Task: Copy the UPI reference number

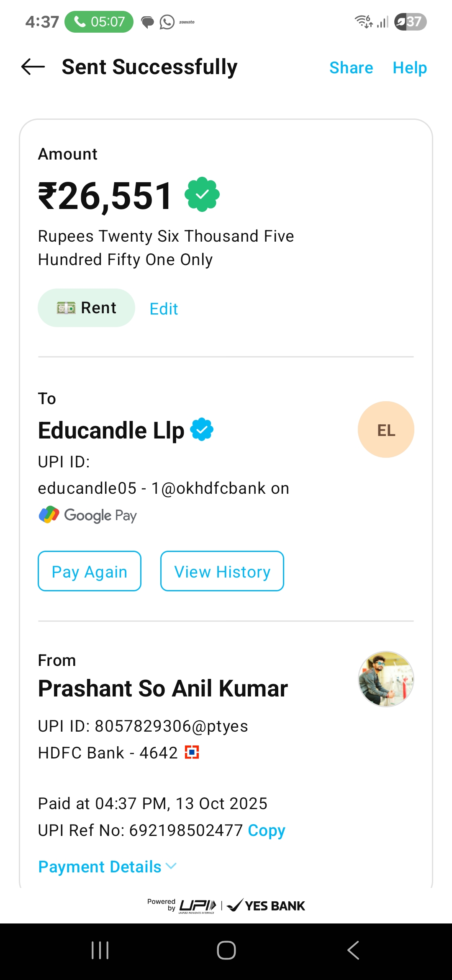Action: coord(266,830)
